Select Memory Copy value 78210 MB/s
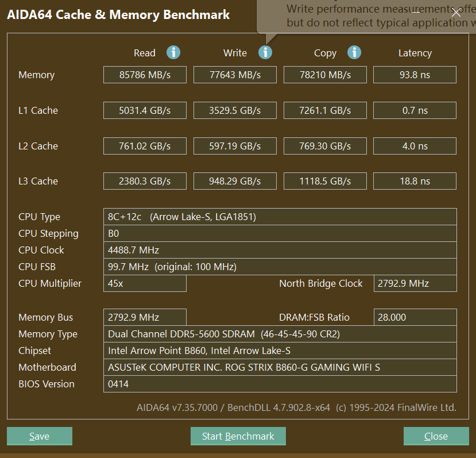Image resolution: width=476 pixels, height=458 pixels. [x=325, y=75]
